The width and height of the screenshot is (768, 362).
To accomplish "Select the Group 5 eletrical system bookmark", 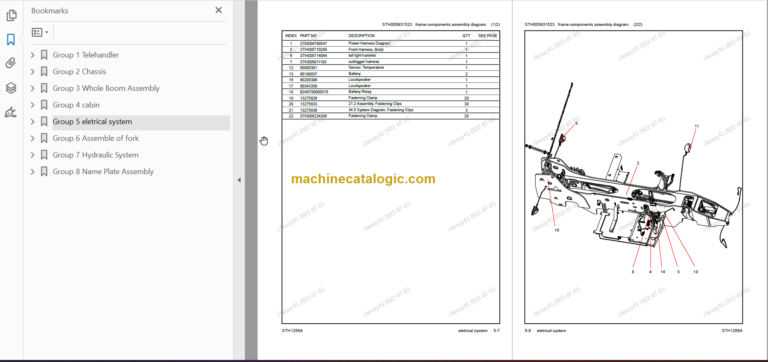I will tap(92, 121).
